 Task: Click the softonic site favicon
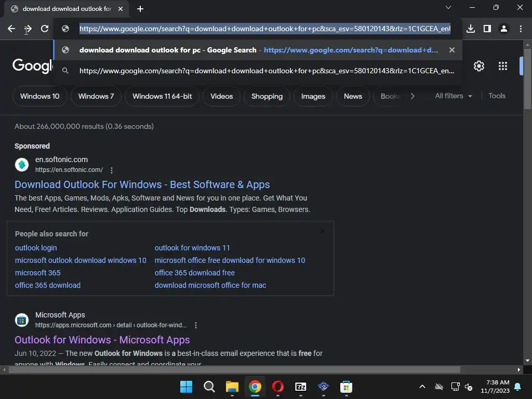[x=22, y=165]
